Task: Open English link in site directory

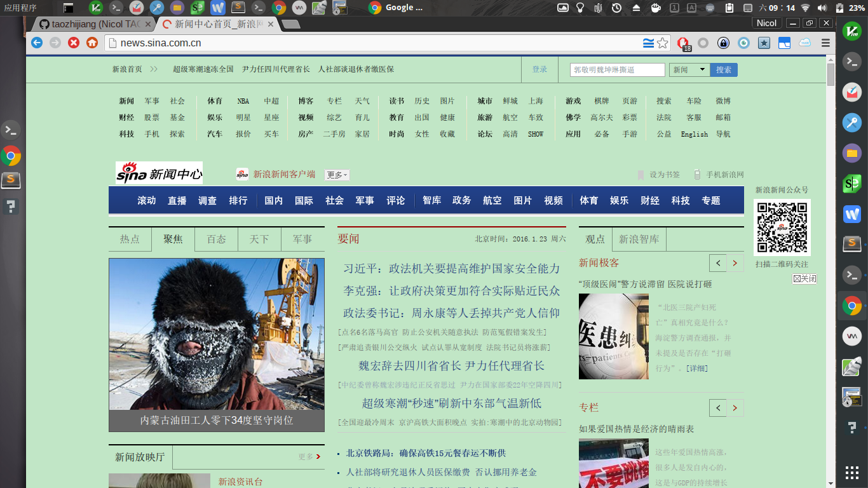Action: (x=695, y=134)
